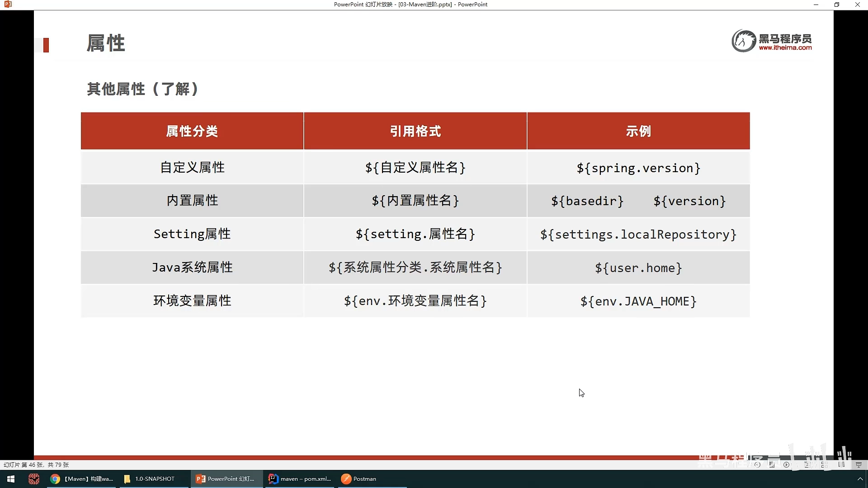868x488 pixels.
Task: Open Chrome Maven tab from taskbar
Action: [82, 479]
